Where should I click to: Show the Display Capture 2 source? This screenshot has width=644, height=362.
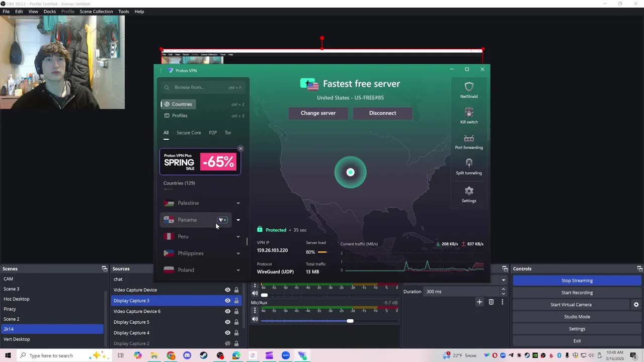(227, 343)
